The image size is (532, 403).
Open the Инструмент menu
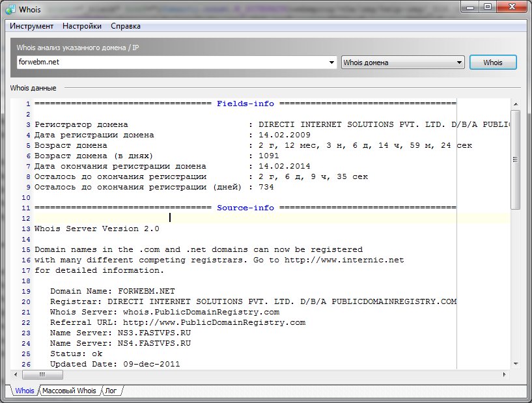coord(31,26)
